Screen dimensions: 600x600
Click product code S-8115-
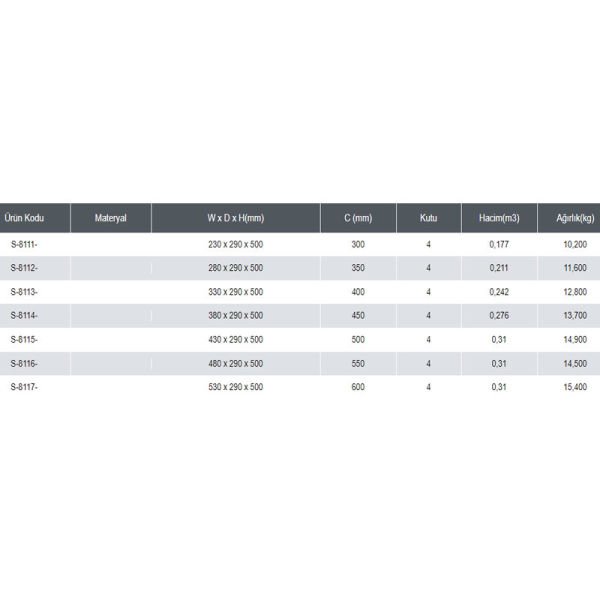[x=24, y=339]
